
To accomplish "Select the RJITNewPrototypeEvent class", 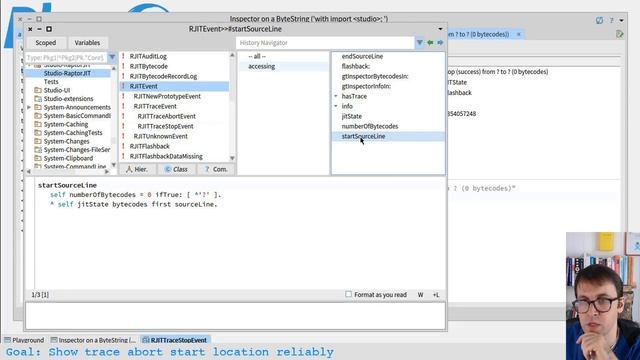I will tap(167, 96).
